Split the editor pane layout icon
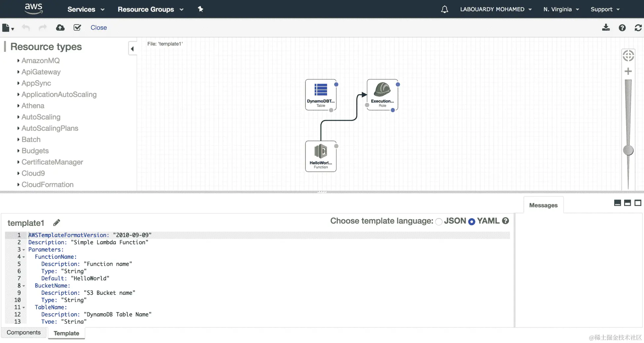This screenshot has width=644, height=343. (627, 203)
